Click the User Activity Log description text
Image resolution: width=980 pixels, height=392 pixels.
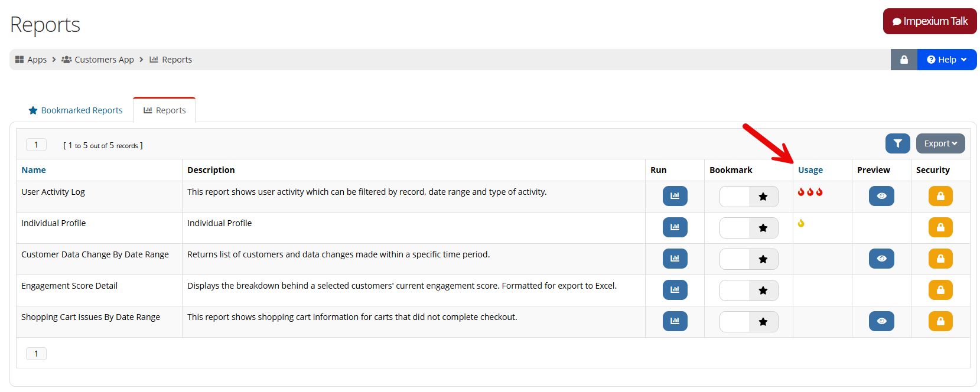click(367, 192)
